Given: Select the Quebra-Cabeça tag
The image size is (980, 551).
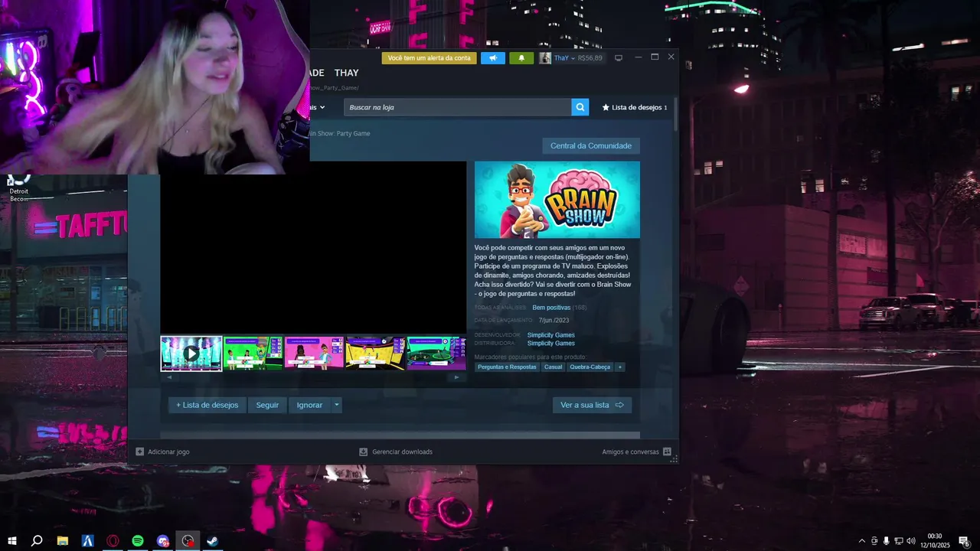Looking at the screenshot, I should pyautogui.click(x=590, y=367).
